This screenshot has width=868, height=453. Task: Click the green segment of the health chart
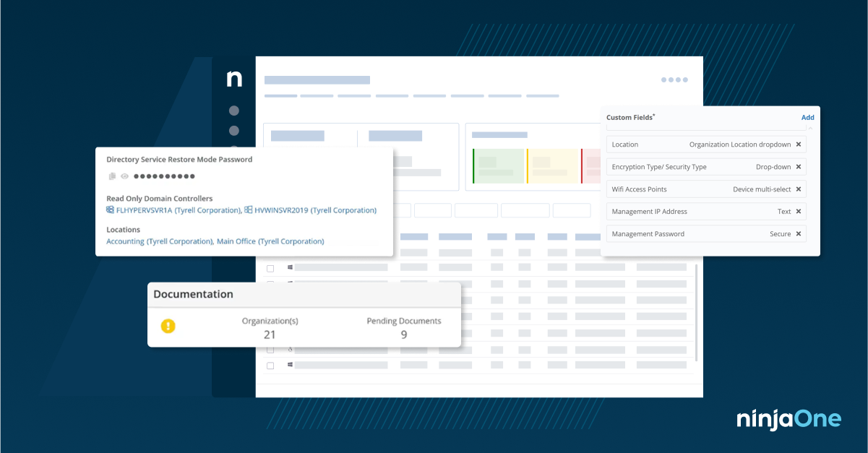499,165
